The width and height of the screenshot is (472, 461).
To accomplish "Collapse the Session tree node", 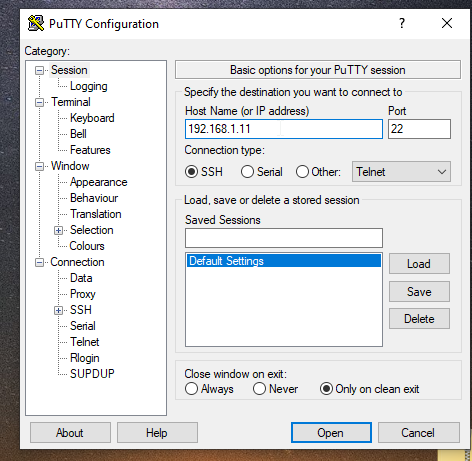I will click(39, 70).
